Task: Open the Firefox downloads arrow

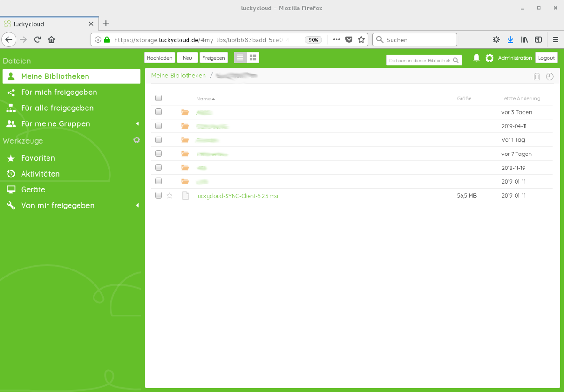Action: coord(510,40)
